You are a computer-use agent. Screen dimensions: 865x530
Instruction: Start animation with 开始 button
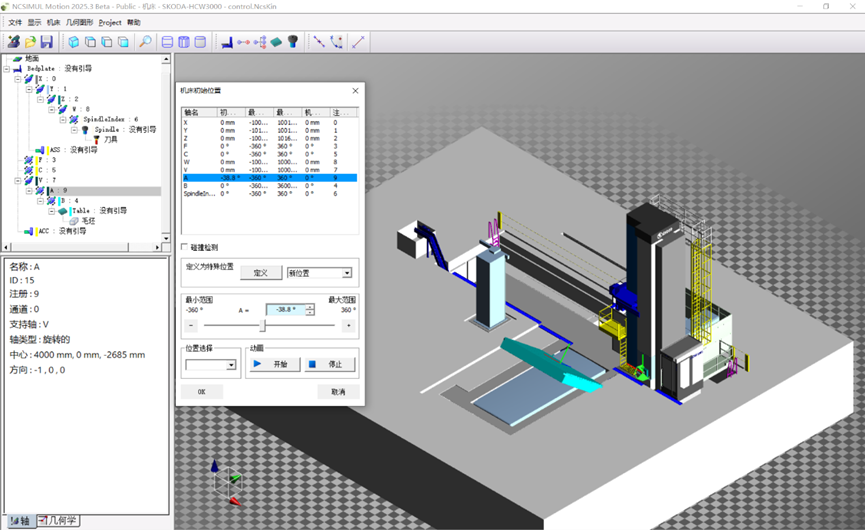pyautogui.click(x=275, y=364)
